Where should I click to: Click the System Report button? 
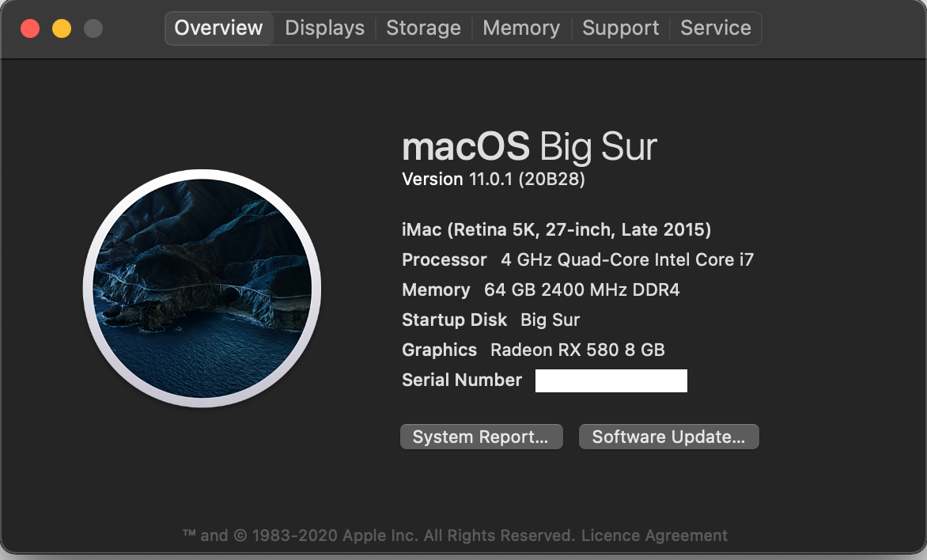pyautogui.click(x=481, y=437)
